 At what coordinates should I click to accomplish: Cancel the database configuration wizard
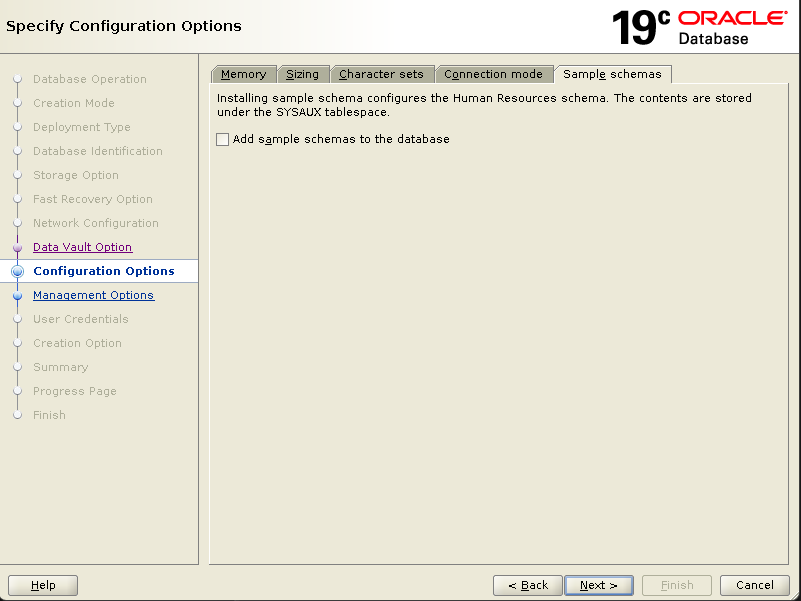755,585
